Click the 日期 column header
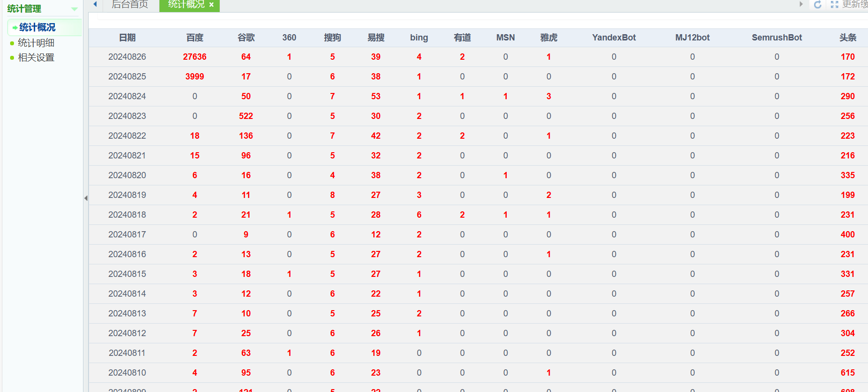The width and height of the screenshot is (868, 392). tap(127, 38)
